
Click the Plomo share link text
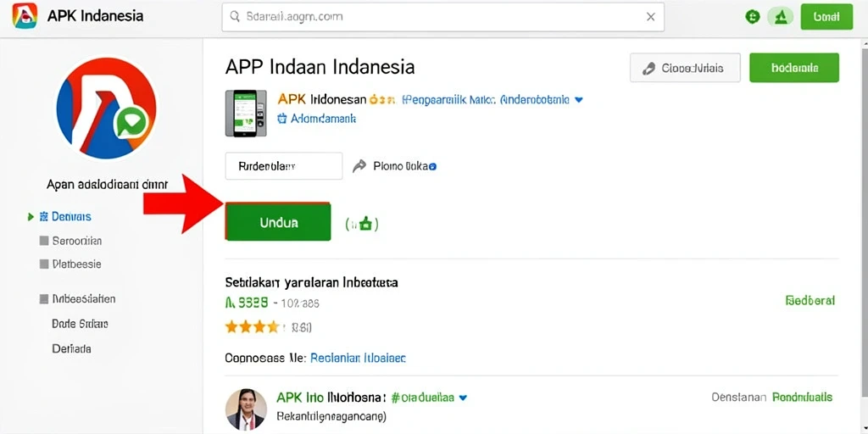401,165
